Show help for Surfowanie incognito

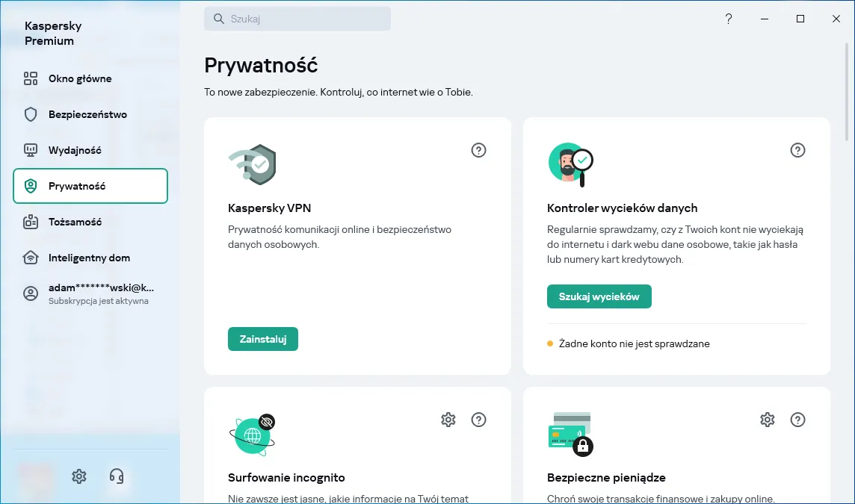(x=479, y=420)
